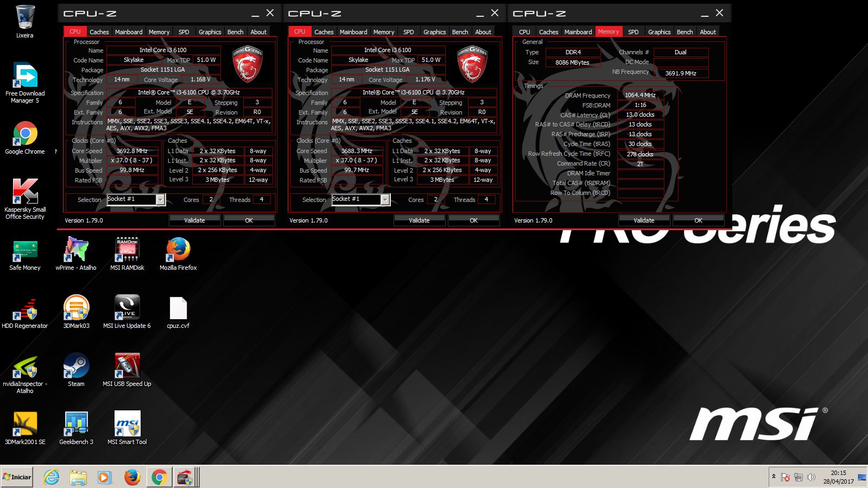Open MSI USB Speed Up icon
This screenshot has height=488, width=868.
tap(127, 370)
